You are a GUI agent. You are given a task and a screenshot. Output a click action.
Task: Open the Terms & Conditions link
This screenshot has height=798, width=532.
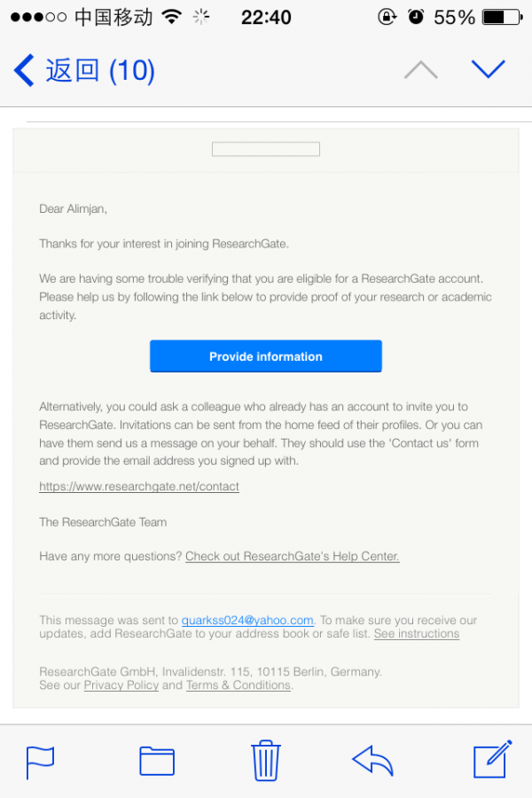[x=239, y=685]
